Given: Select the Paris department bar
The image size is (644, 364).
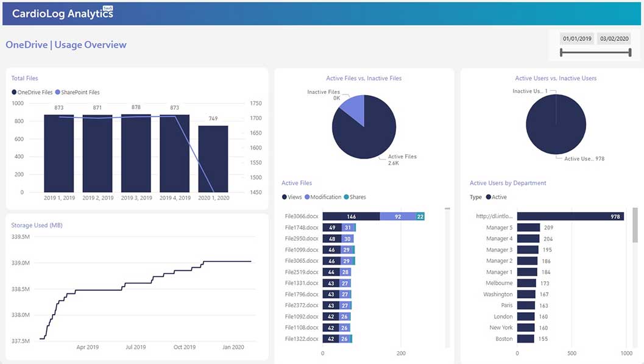Looking at the screenshot, I should pyautogui.click(x=526, y=305).
